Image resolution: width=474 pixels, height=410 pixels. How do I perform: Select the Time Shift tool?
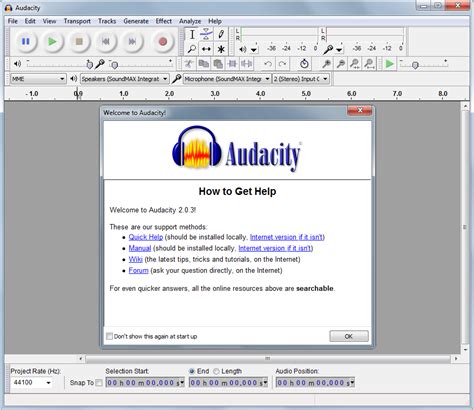[206, 49]
